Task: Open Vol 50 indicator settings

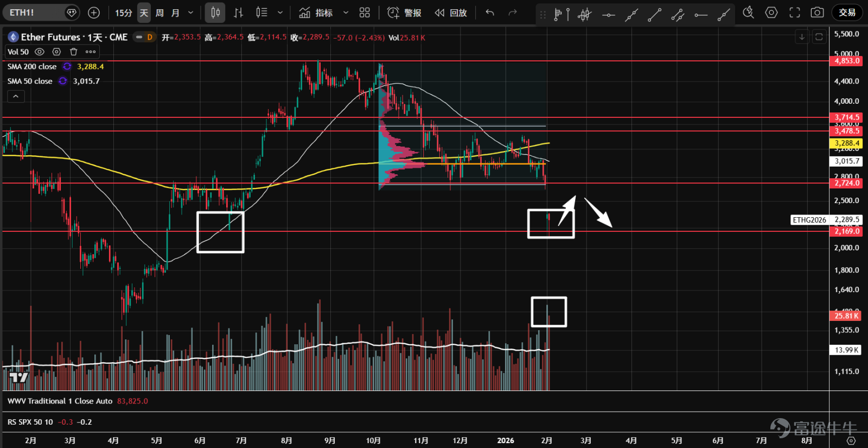Action: 56,52
